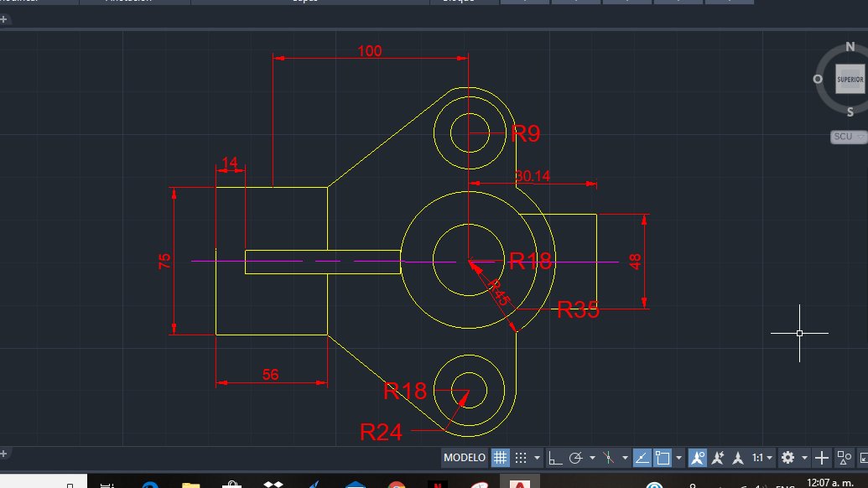
Task: Click the SUPERIOR face of ViewCube
Action: 850,79
